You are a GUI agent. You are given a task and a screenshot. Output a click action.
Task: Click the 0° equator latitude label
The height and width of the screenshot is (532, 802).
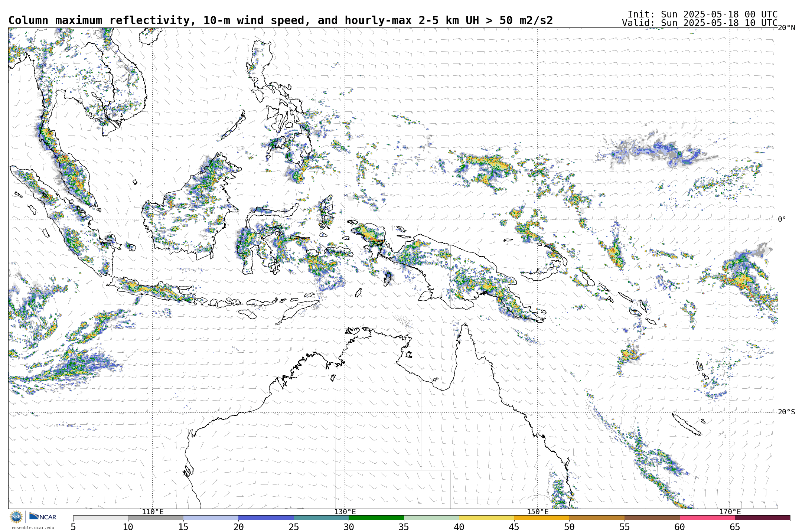tap(782, 219)
